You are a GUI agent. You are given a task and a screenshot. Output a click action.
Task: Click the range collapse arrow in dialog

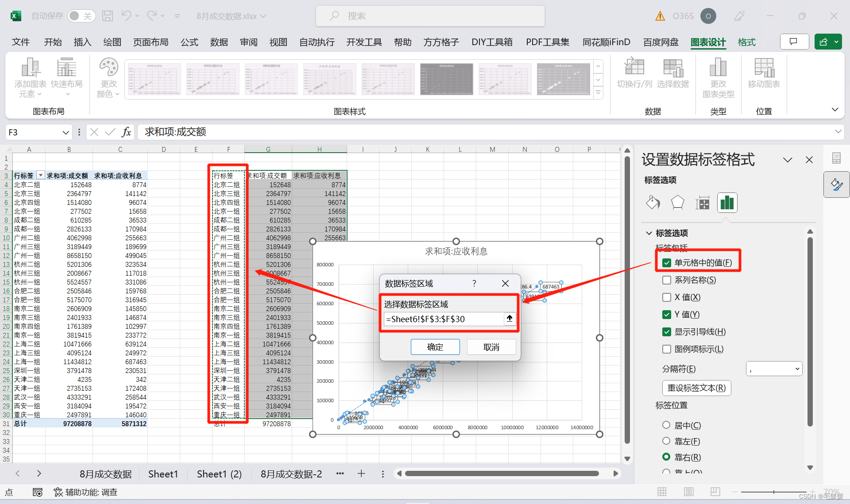pyautogui.click(x=510, y=319)
